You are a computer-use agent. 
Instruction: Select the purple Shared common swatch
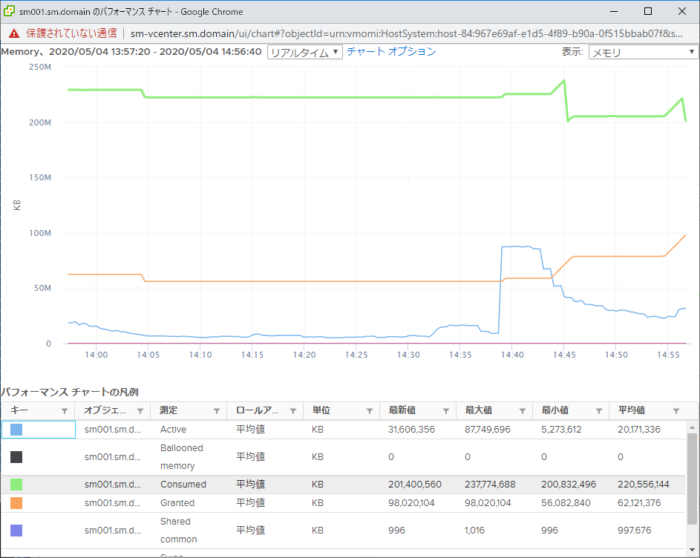(16, 530)
